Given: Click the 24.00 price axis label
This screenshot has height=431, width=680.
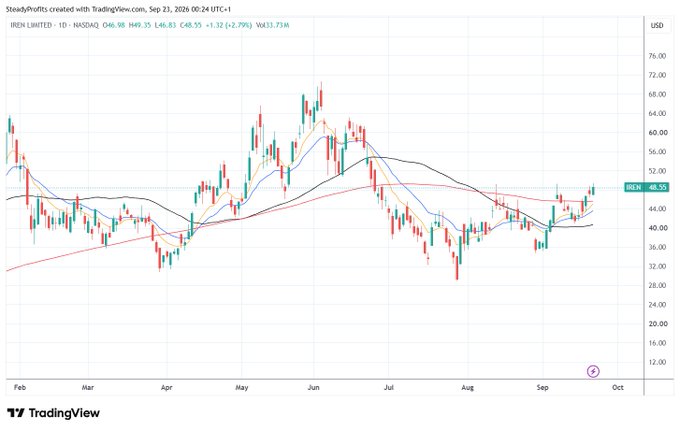Looking at the screenshot, I should click(657, 304).
